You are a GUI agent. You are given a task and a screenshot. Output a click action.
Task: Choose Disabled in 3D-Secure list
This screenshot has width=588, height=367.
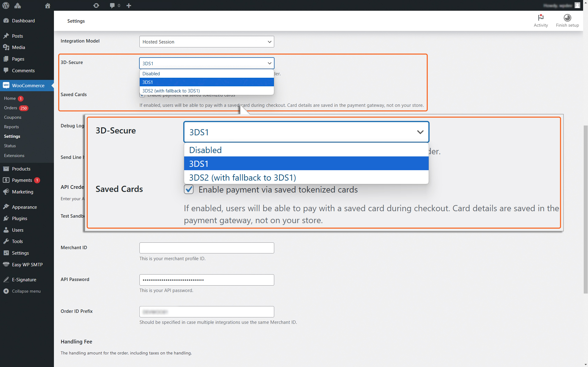(x=207, y=73)
